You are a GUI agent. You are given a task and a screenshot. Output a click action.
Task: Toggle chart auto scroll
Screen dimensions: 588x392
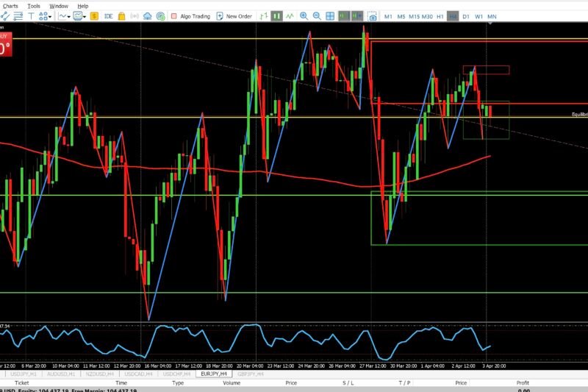[x=344, y=16]
